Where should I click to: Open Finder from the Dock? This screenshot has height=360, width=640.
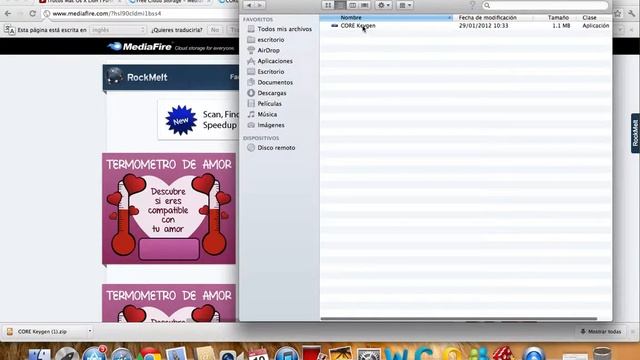(39, 354)
